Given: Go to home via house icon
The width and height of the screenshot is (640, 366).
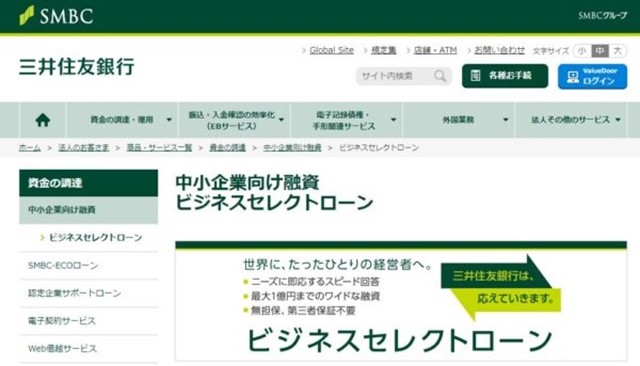Looking at the screenshot, I should click(x=42, y=120).
